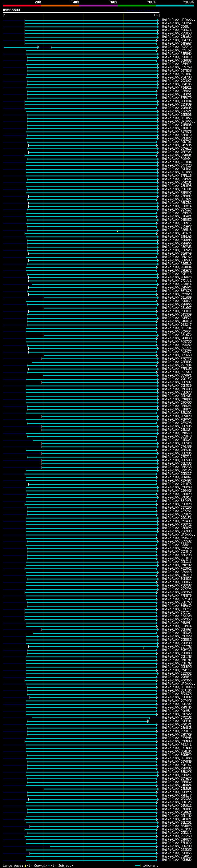Click the alignment bar of UniRef100_O81667
The width and height of the screenshot is (197, 868).
(x=101, y=308)
